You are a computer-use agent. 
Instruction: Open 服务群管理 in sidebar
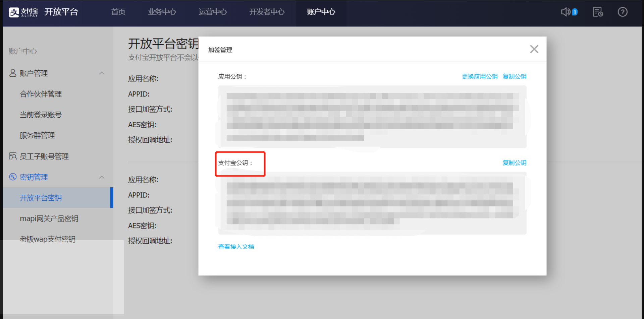(37, 136)
